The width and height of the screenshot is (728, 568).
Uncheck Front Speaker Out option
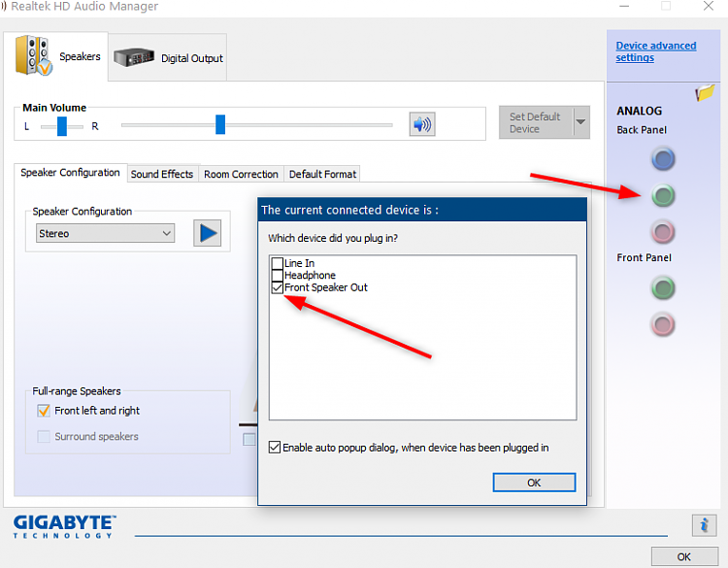click(x=278, y=287)
